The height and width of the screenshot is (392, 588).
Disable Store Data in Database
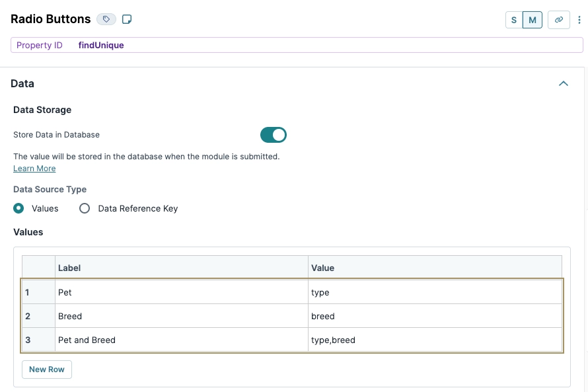273,134
